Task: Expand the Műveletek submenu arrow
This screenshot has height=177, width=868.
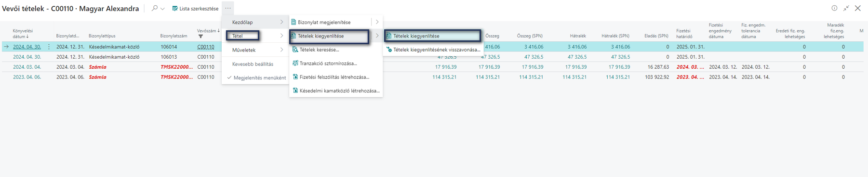Action: tap(281, 50)
